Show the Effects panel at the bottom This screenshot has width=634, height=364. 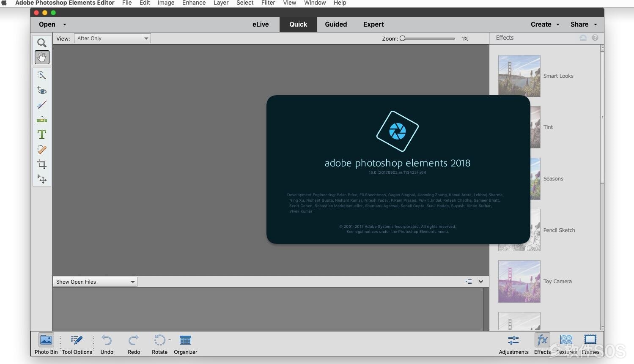[x=542, y=344]
